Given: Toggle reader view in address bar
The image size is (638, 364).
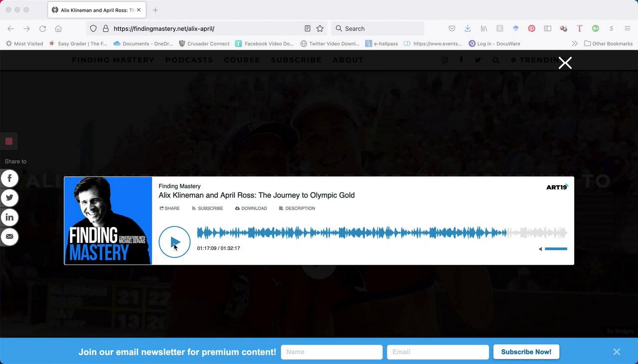Looking at the screenshot, I should (308, 28).
